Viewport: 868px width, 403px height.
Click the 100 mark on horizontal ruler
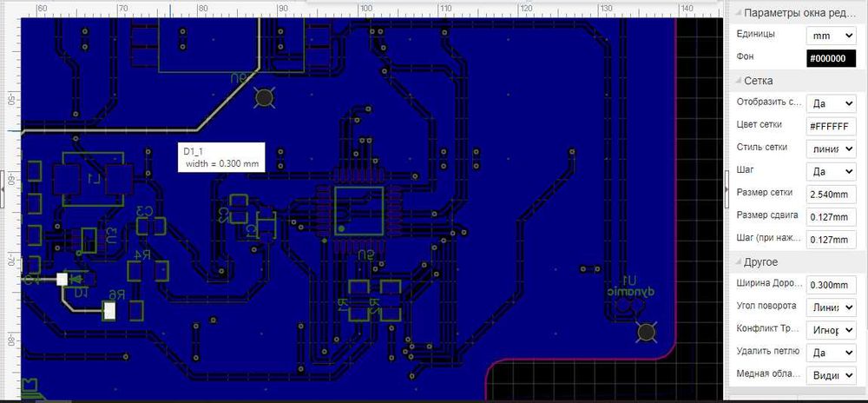[365, 9]
